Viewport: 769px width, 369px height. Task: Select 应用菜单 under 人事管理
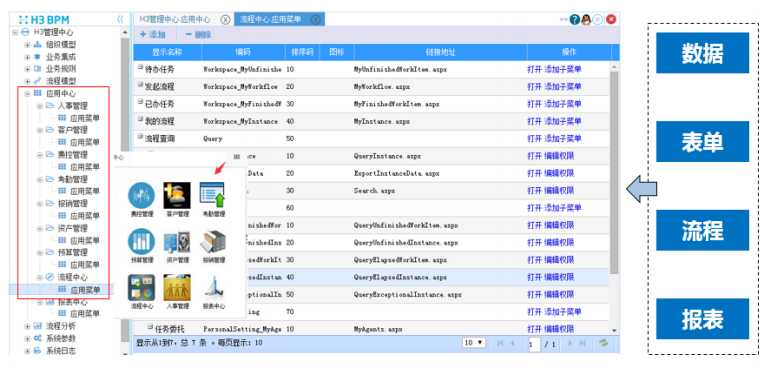click(x=85, y=118)
